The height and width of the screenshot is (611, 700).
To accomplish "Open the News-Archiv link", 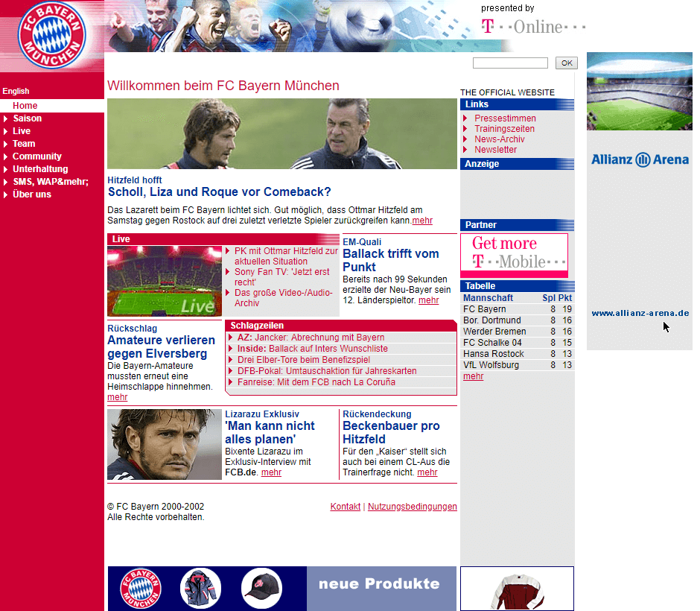I will point(499,139).
